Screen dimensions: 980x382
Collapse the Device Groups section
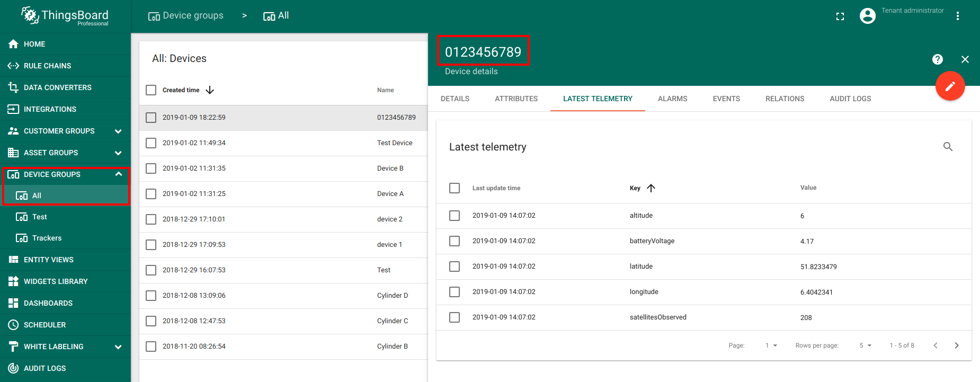[118, 174]
